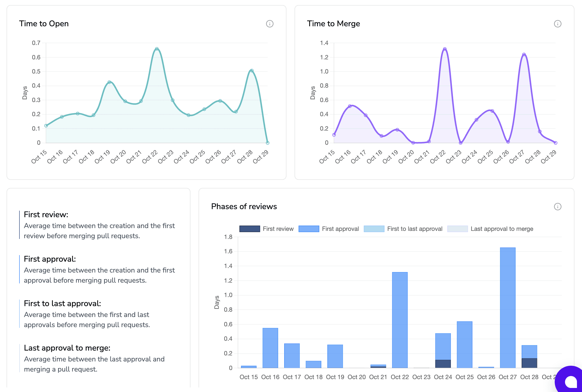Click the Oct 22 bar in Phases of reviews

(x=400, y=320)
